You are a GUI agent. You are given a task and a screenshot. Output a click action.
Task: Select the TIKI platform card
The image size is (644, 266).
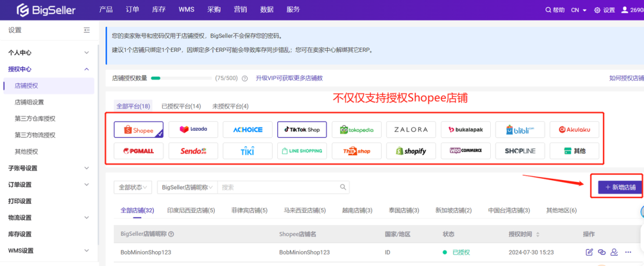247,151
